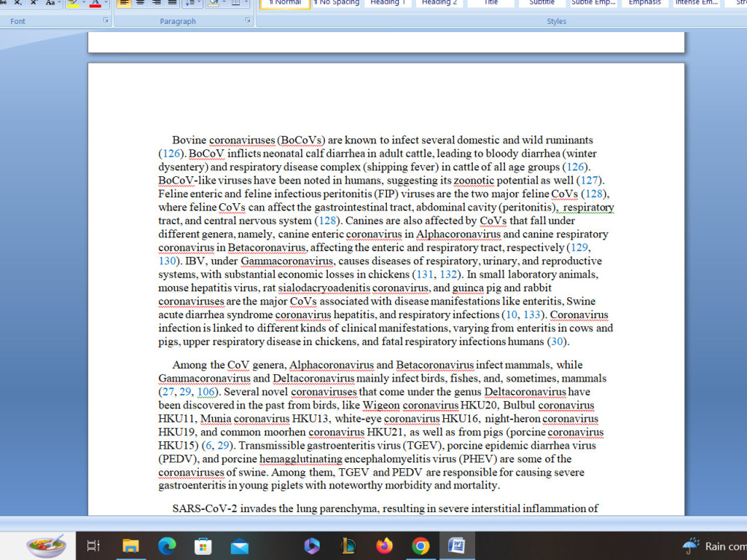
Task: Apply borders to the paragraph
Action: (x=235, y=3)
